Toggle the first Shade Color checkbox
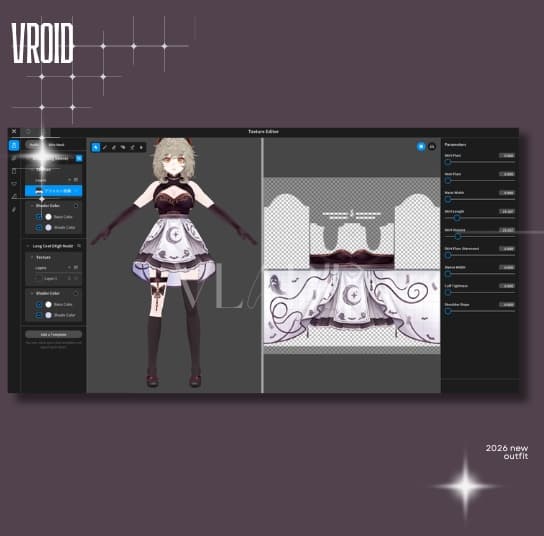 point(39,228)
